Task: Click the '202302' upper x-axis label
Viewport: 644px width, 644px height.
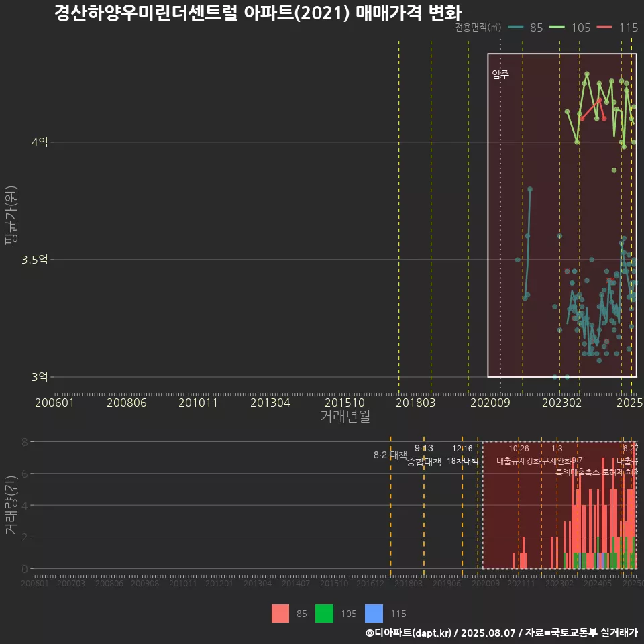Action: pos(562,402)
